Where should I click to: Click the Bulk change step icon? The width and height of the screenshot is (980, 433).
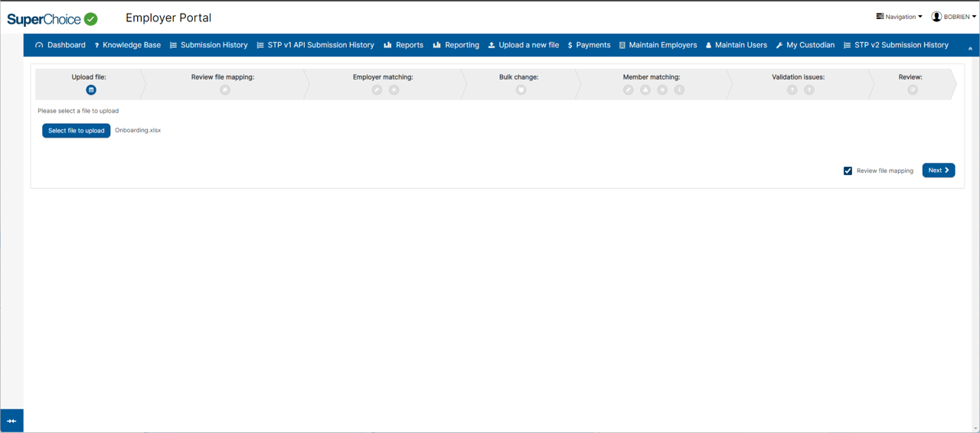tap(521, 90)
